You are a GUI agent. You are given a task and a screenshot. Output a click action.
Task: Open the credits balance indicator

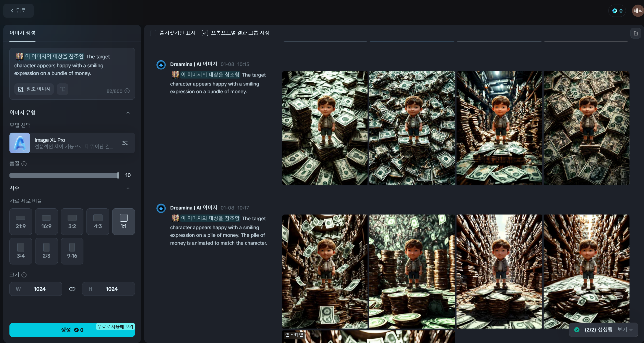617,11
